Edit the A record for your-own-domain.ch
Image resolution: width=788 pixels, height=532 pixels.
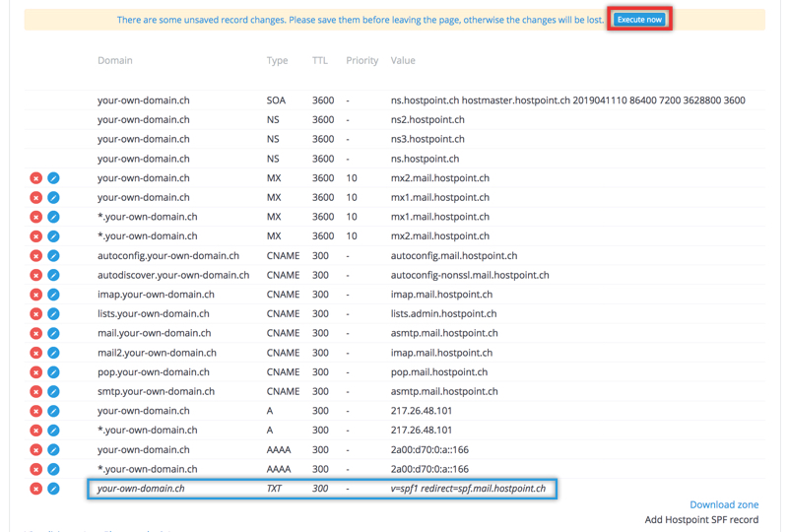point(53,411)
